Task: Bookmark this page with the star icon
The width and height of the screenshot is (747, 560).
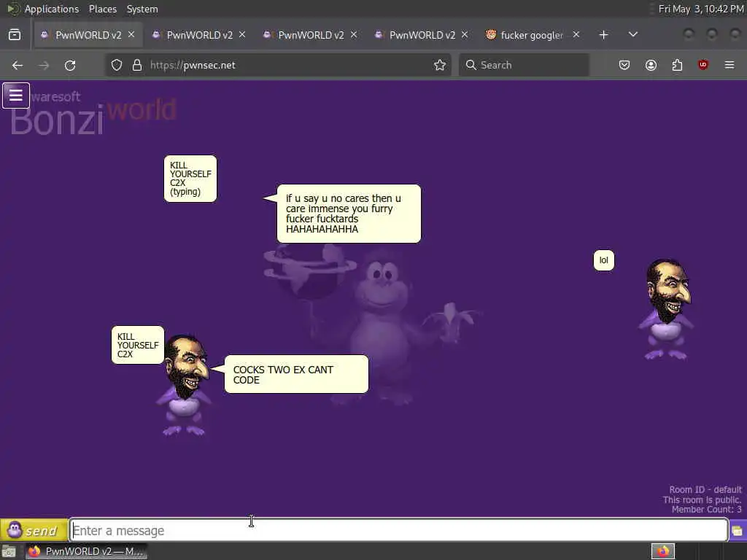Action: click(440, 65)
